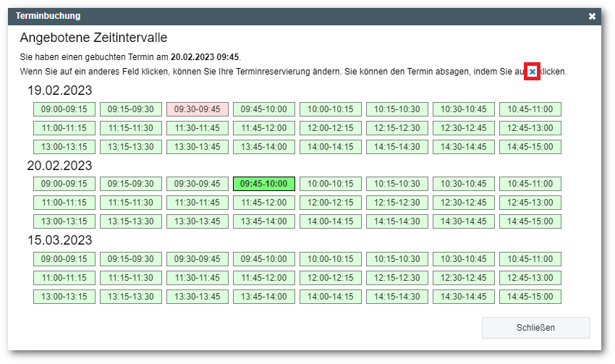Book 11:00-11:15 on 15.03.2023

pos(64,278)
